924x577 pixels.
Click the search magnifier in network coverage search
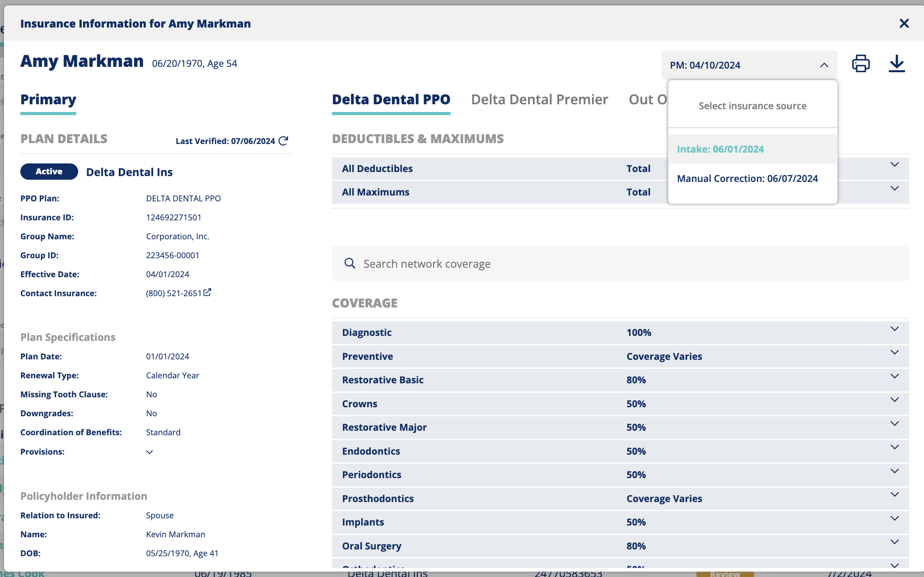click(x=350, y=263)
